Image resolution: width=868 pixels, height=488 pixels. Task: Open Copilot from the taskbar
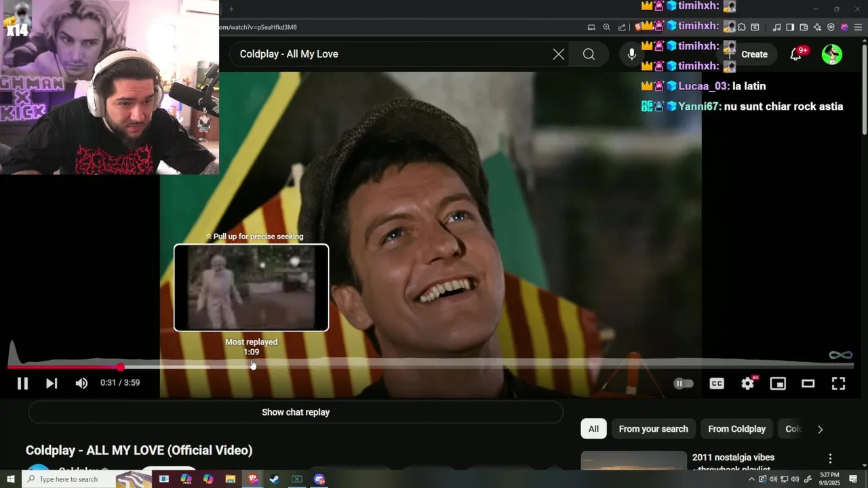tap(208, 479)
